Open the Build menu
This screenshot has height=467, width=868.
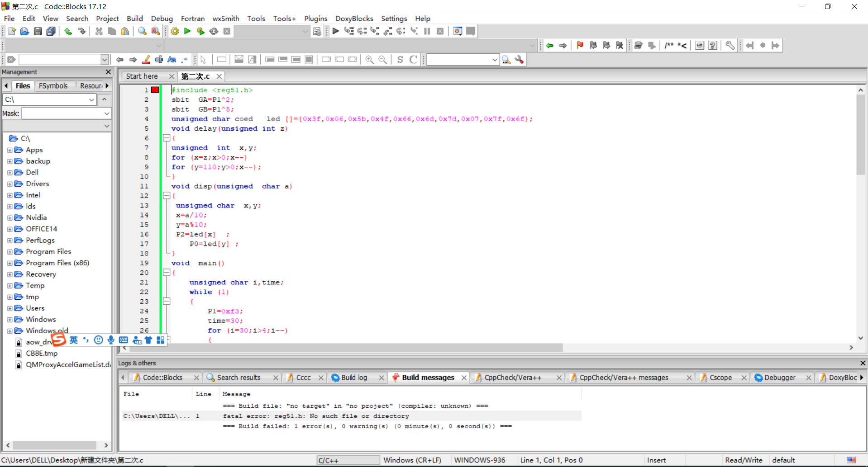coord(135,19)
